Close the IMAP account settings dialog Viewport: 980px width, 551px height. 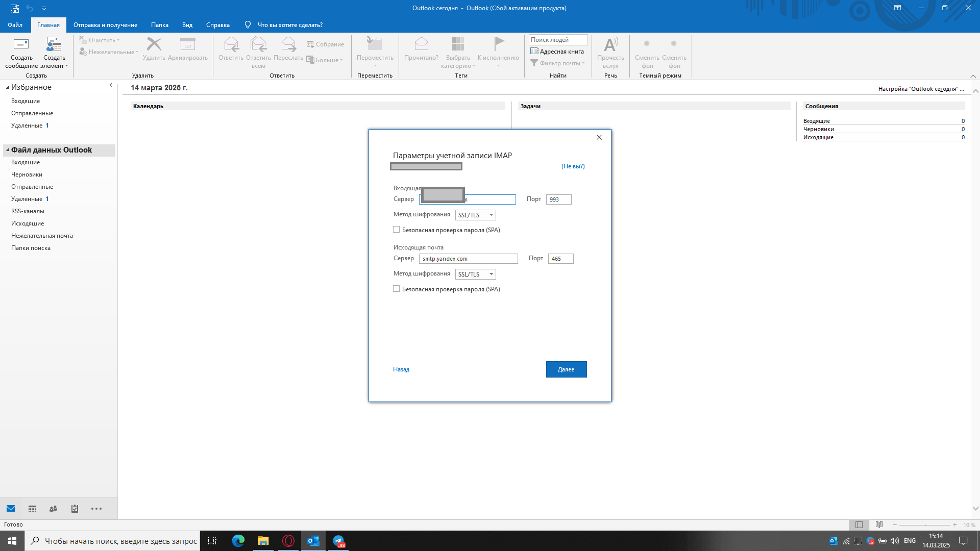599,137
